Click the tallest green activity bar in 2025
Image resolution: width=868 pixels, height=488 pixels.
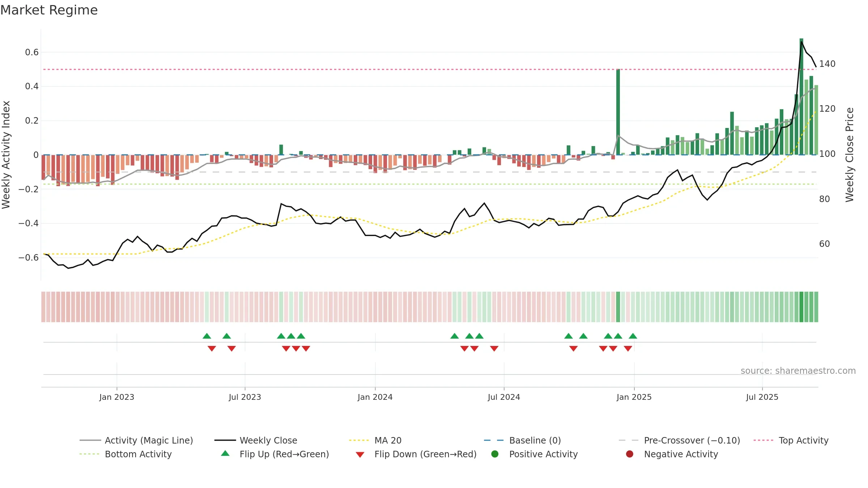click(x=801, y=97)
